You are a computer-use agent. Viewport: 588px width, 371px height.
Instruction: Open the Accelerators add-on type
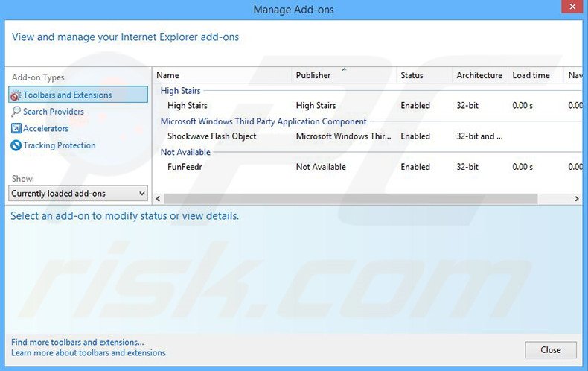click(45, 128)
